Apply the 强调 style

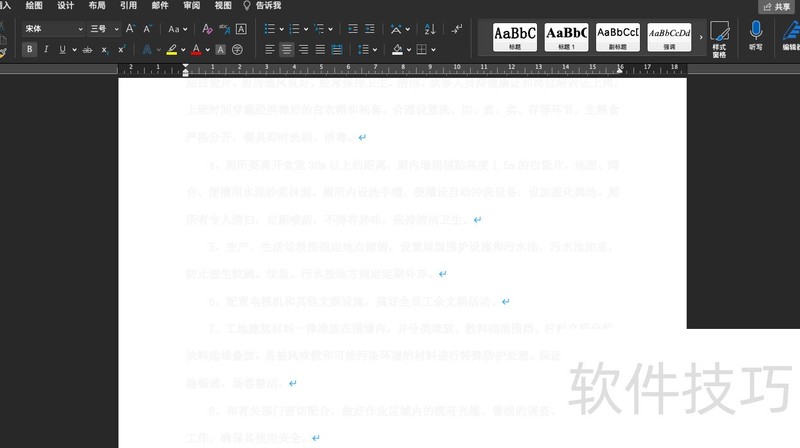click(669, 37)
